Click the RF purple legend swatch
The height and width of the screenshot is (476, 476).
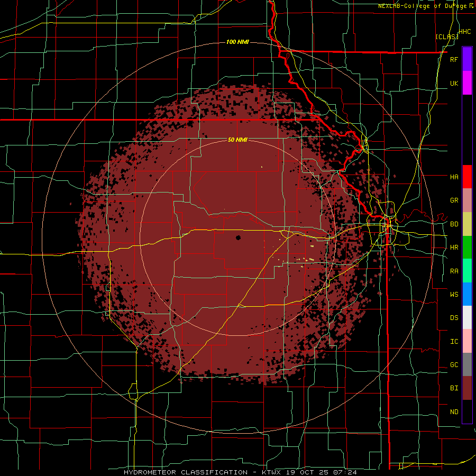tap(467, 59)
